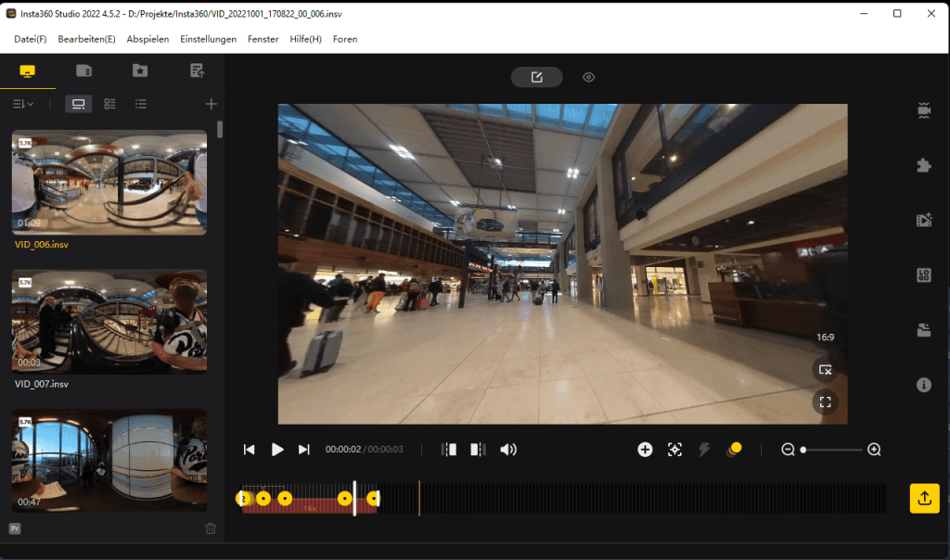Select the stabilization camera icon on right sidebar
950x560 pixels.
[x=923, y=110]
